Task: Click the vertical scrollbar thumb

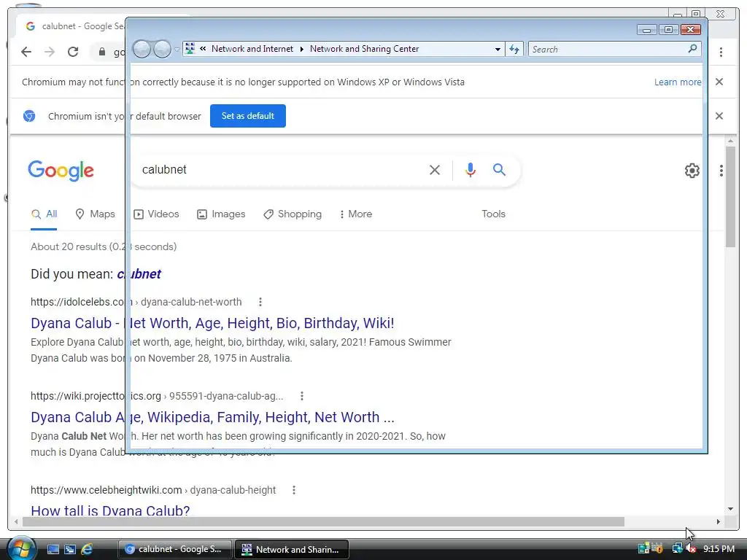Action: pyautogui.click(x=731, y=196)
